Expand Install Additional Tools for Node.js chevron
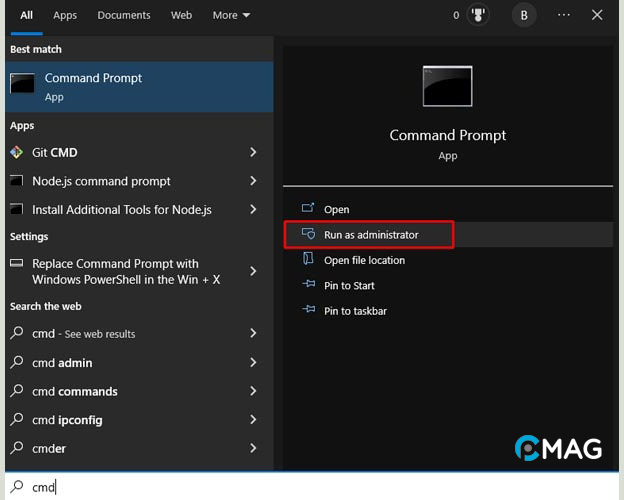Screen dimensions: 624x500 pyautogui.click(x=253, y=209)
